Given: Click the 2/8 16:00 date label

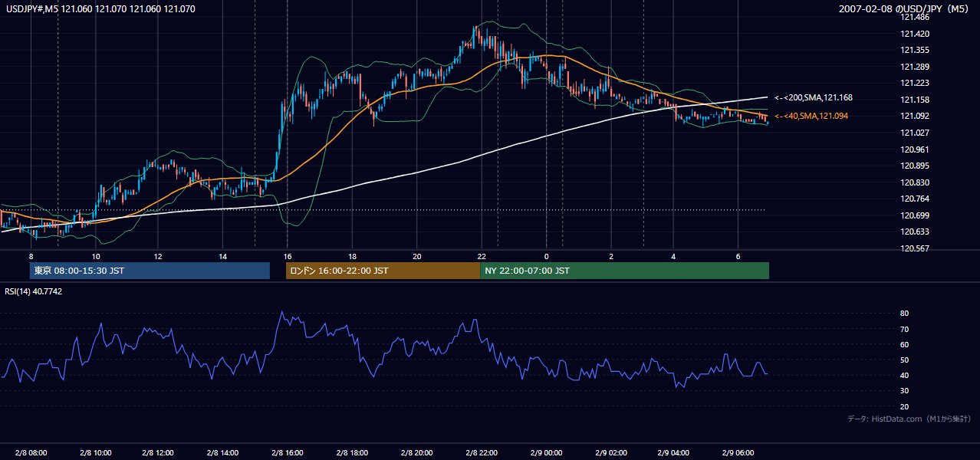Looking at the screenshot, I should pos(289,452).
